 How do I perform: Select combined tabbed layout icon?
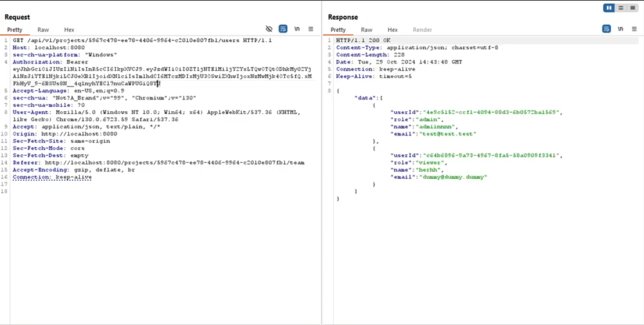(633, 8)
